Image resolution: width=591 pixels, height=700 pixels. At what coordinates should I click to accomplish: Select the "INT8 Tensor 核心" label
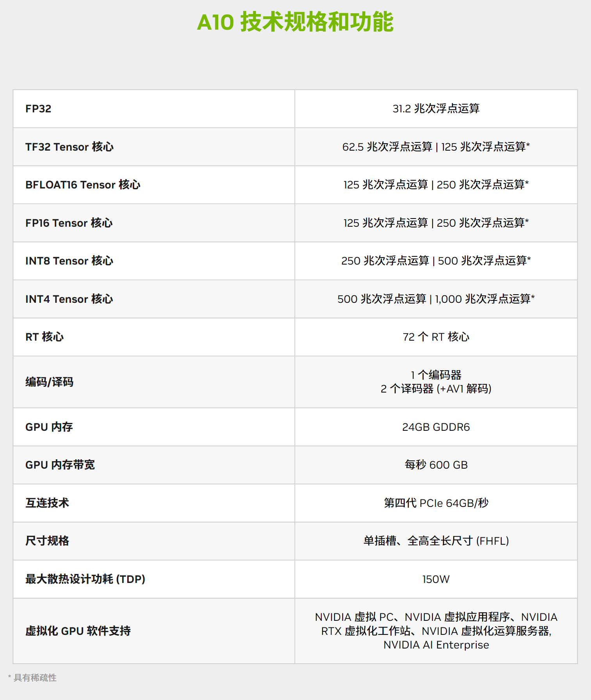click(69, 261)
